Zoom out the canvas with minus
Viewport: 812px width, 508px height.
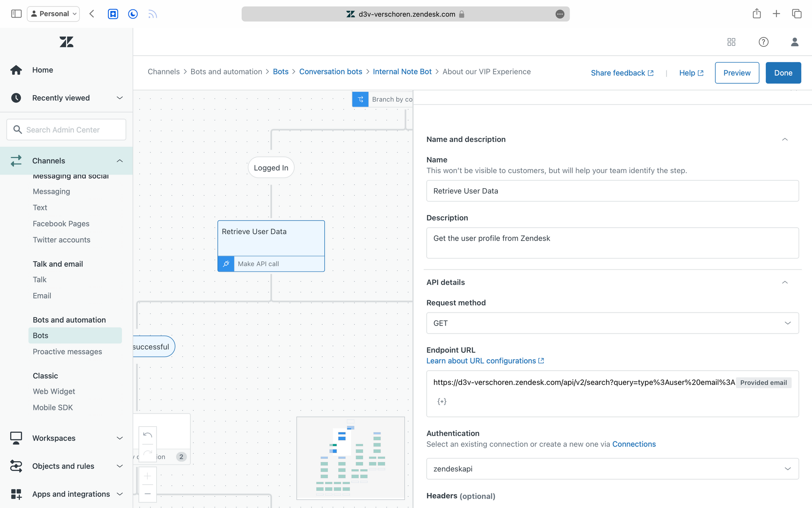[x=148, y=494]
